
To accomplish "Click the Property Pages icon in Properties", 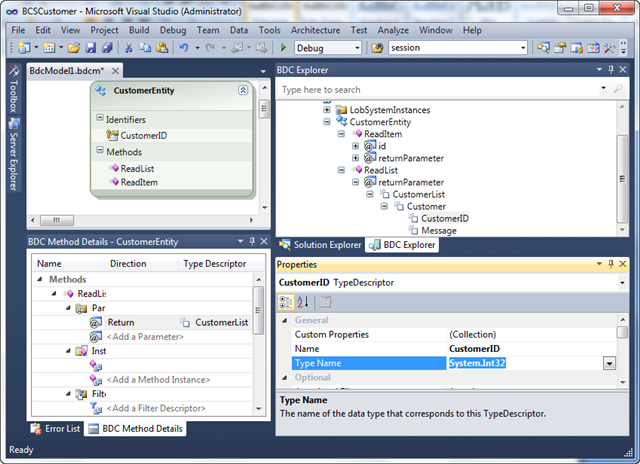I will pos(325,302).
